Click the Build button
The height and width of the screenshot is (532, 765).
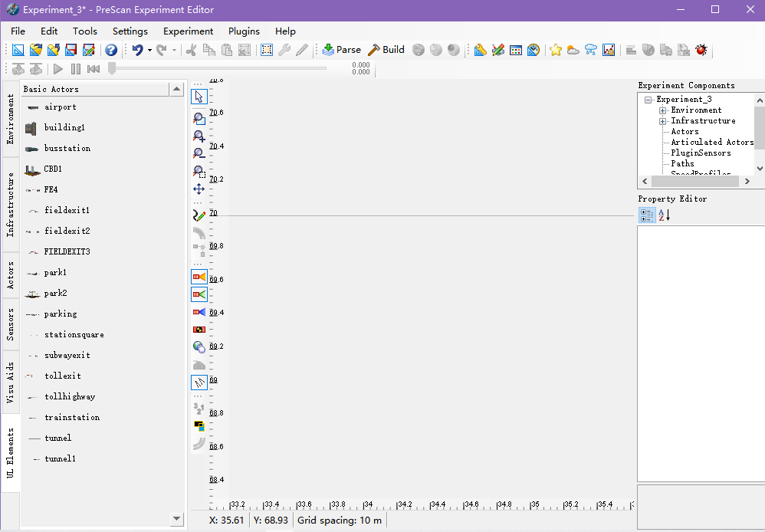pyautogui.click(x=386, y=50)
